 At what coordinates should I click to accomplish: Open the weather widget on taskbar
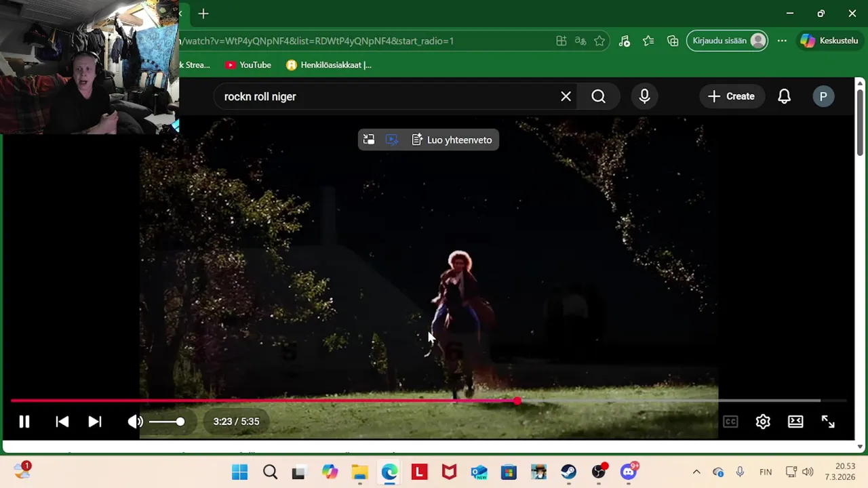pos(22,470)
